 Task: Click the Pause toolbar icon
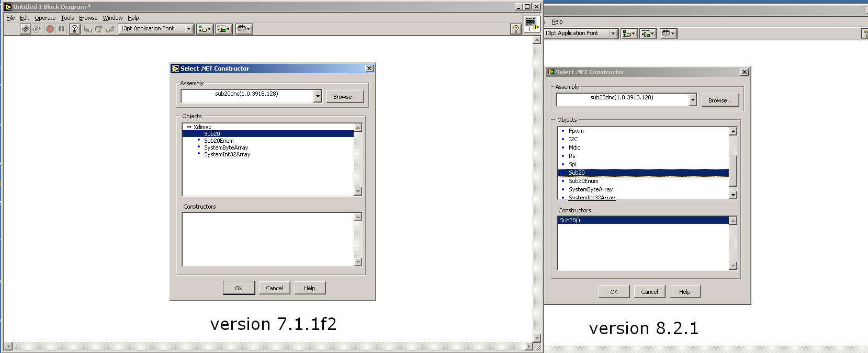click(61, 29)
